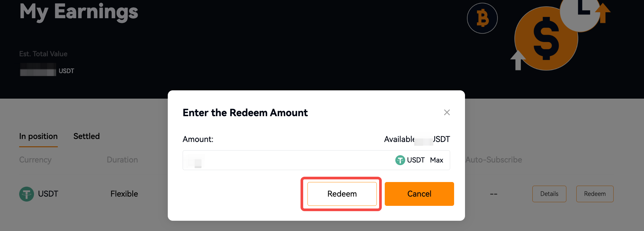Click the USDT coin icon in position row
The image size is (644, 231).
coord(26,194)
